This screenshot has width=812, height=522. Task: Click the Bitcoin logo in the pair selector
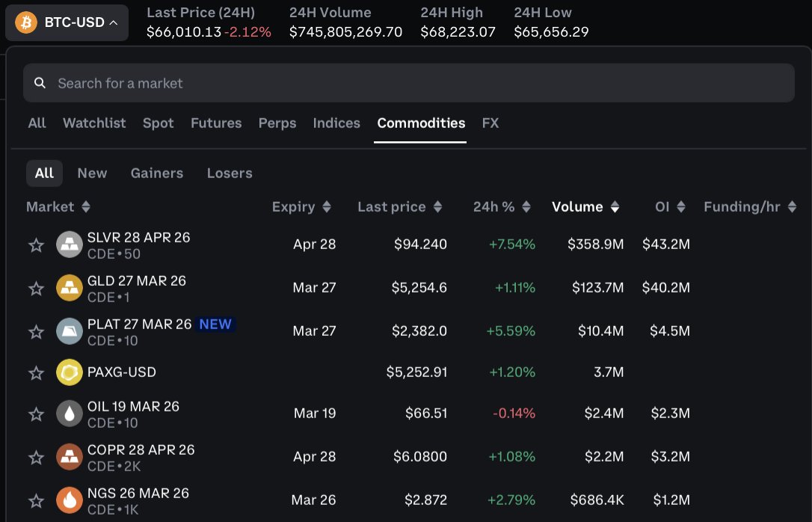25,22
